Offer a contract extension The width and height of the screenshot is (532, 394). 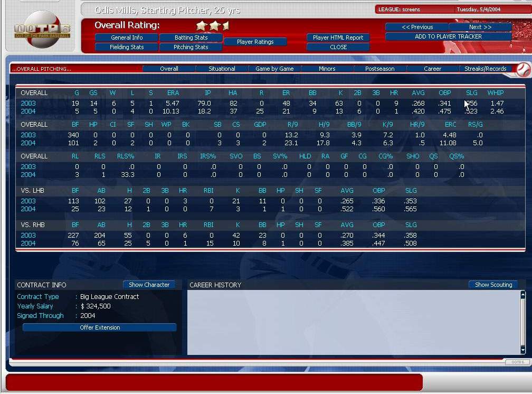(100, 327)
